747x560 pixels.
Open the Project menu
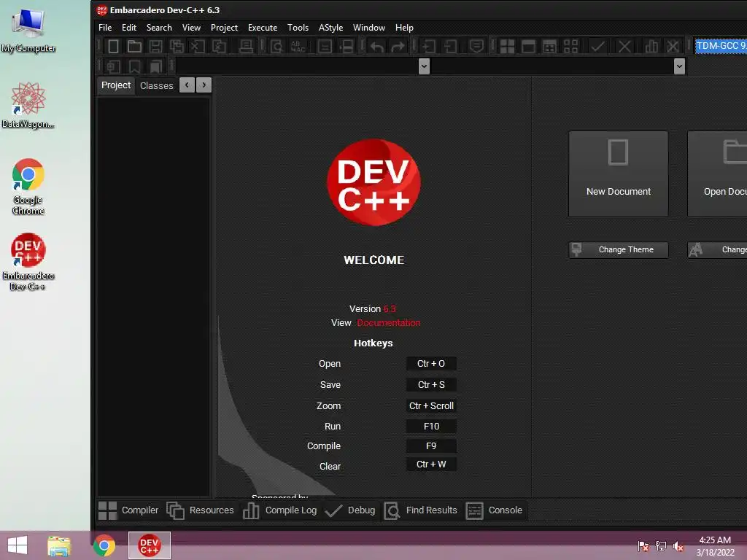point(224,28)
